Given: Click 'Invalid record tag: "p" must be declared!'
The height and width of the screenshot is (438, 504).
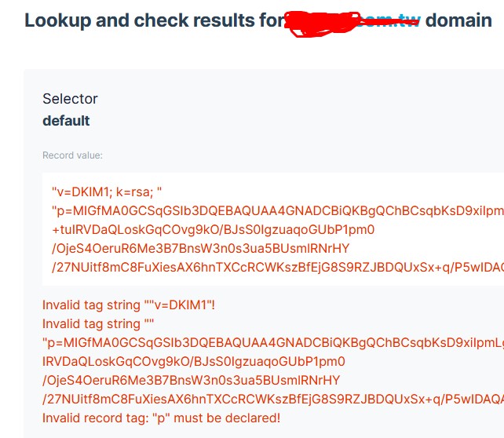Looking at the screenshot, I should tap(161, 418).
